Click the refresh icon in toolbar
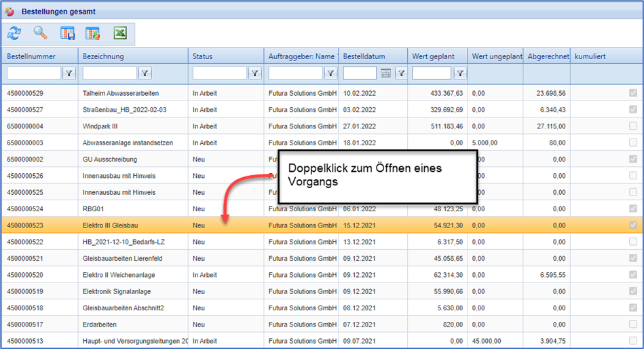The image size is (644, 349). tap(14, 33)
